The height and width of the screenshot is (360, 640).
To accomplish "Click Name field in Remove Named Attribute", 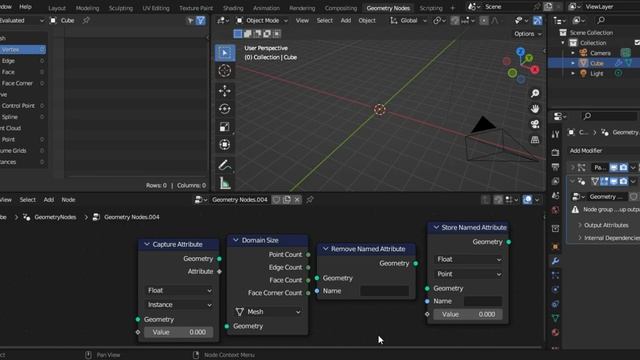I will click(384, 291).
